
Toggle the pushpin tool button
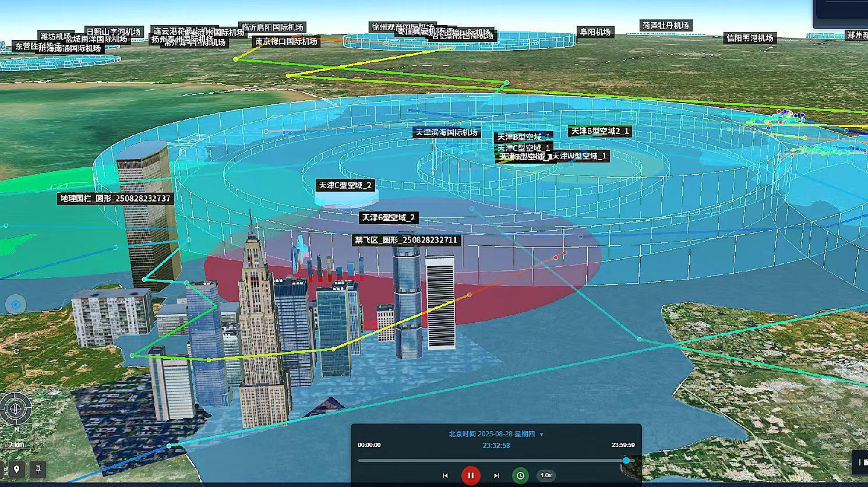(38, 469)
